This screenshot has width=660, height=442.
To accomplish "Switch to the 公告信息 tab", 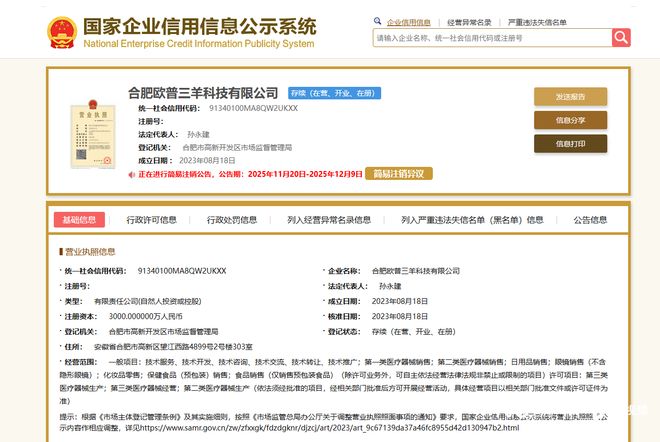I will click(590, 220).
